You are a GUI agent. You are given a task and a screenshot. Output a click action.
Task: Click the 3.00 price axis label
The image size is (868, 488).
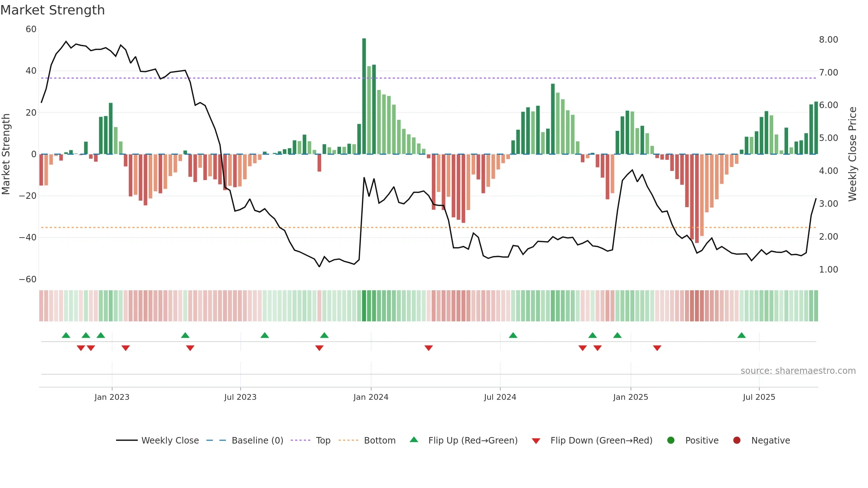pos(829,204)
